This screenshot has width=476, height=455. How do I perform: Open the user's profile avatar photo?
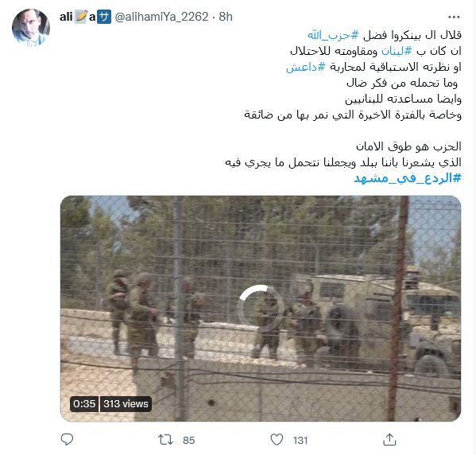click(x=31, y=28)
